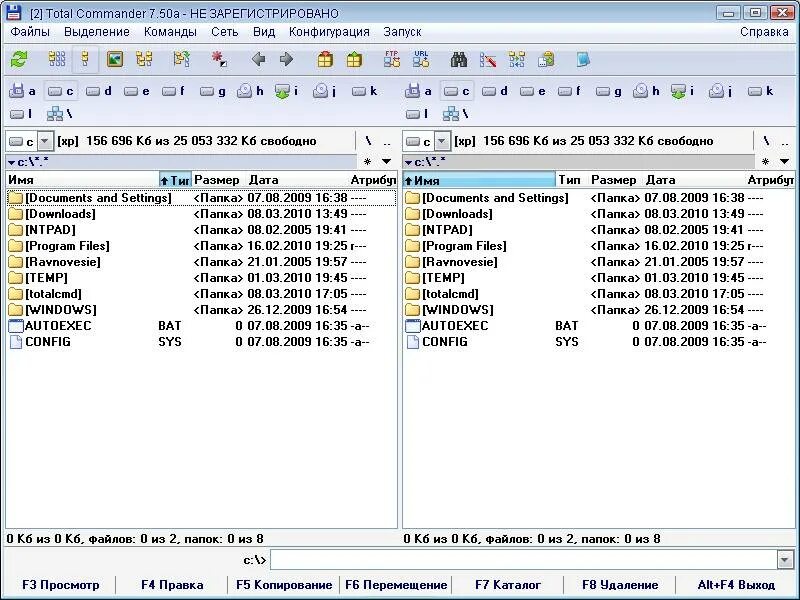800x600 pixels.
Task: Open file search with binoculars icon
Action: coord(459,60)
